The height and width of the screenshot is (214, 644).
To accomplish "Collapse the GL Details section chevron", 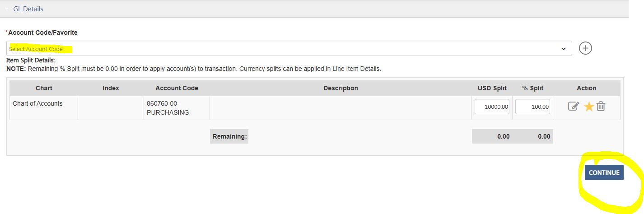I will [x=7, y=9].
